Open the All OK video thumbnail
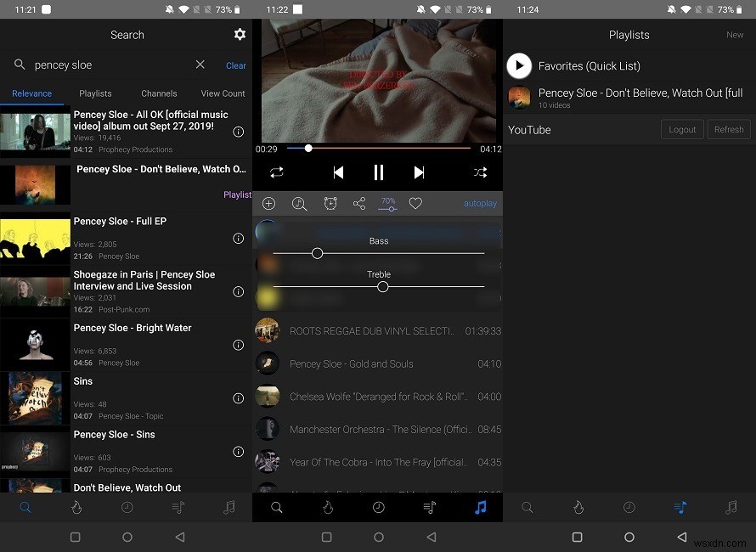This screenshot has height=552, width=756. (35, 132)
